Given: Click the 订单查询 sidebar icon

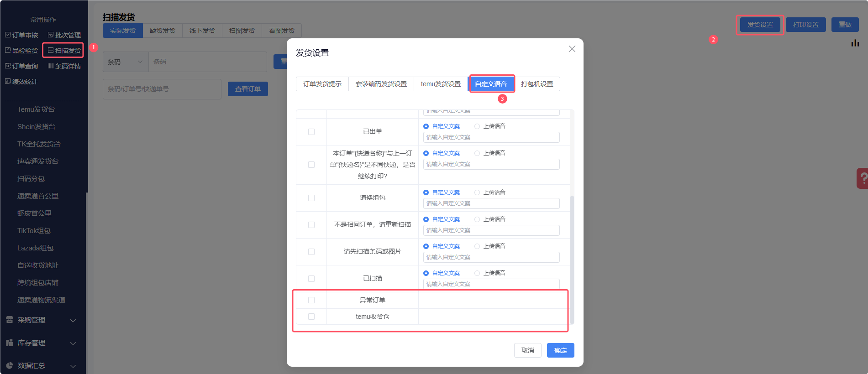Looking at the screenshot, I should [x=8, y=66].
